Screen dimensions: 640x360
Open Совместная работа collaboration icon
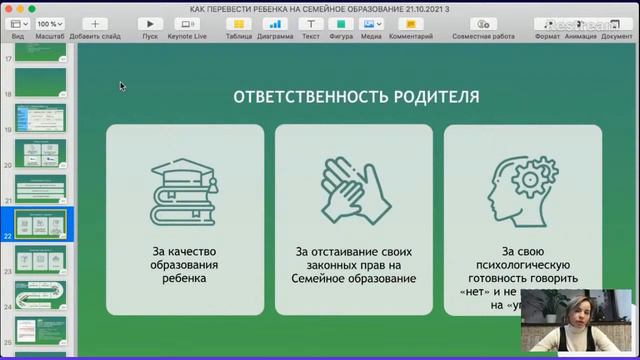tap(483, 24)
